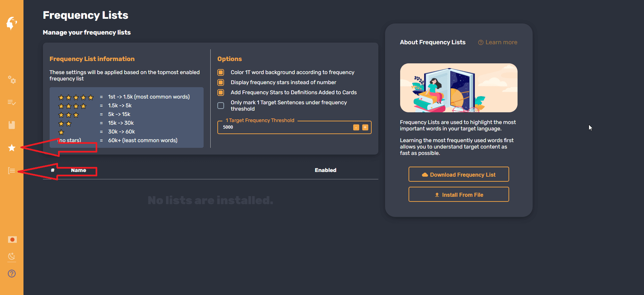Open the list lines icon below the star
This screenshot has height=295, width=644.
pos(12,171)
